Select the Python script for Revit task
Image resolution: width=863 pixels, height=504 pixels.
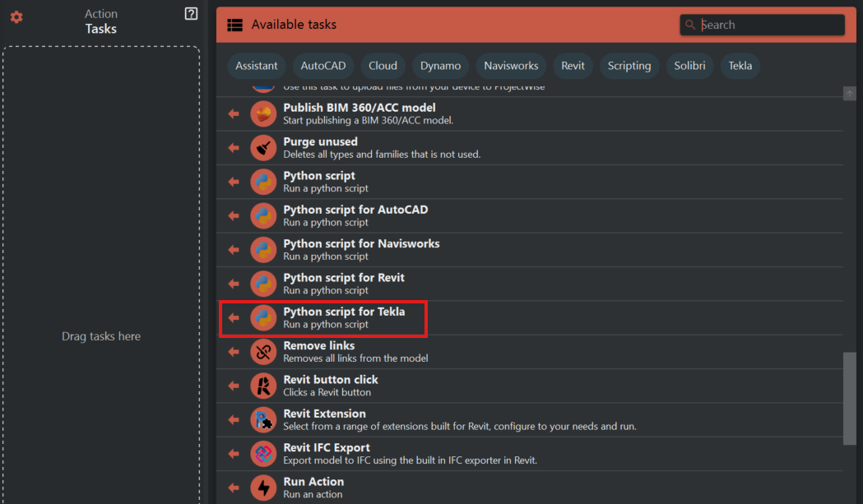tap(343, 284)
